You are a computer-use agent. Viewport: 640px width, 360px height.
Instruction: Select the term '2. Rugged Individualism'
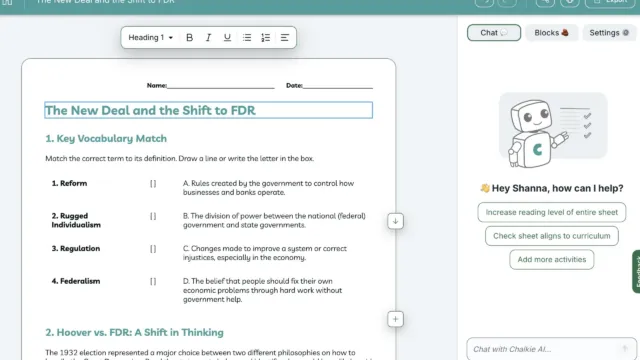click(76, 220)
